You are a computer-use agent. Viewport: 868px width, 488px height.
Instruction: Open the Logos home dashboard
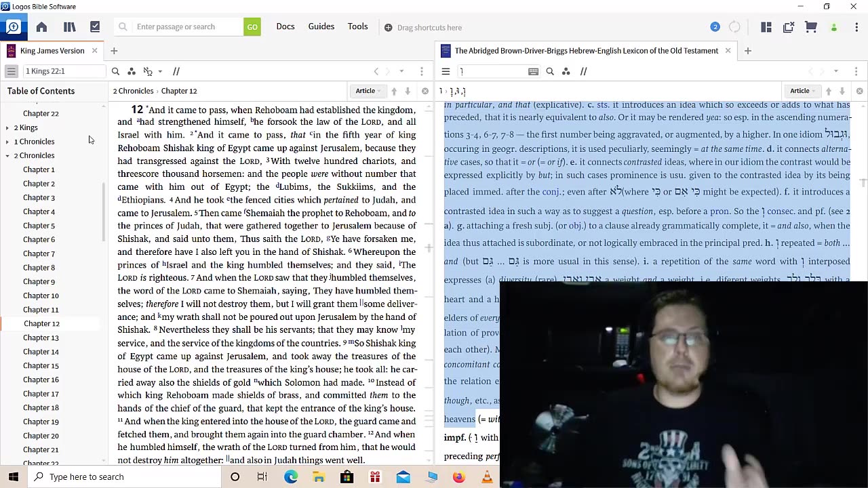(41, 27)
